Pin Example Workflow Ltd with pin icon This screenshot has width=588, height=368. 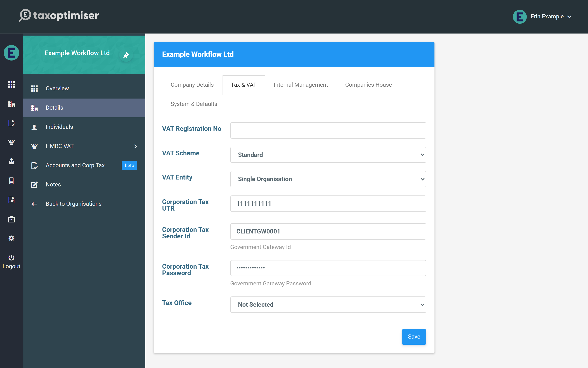(126, 55)
